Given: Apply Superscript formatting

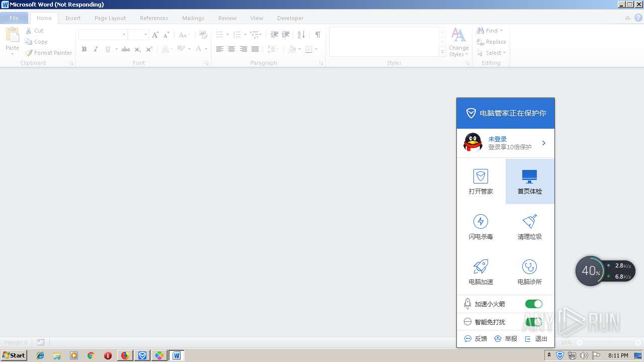Looking at the screenshot, I should (149, 49).
